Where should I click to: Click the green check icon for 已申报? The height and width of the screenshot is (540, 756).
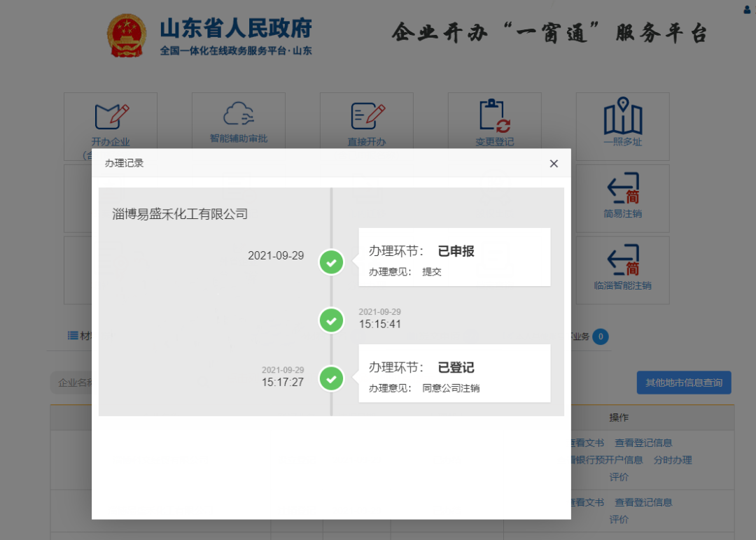point(331,262)
